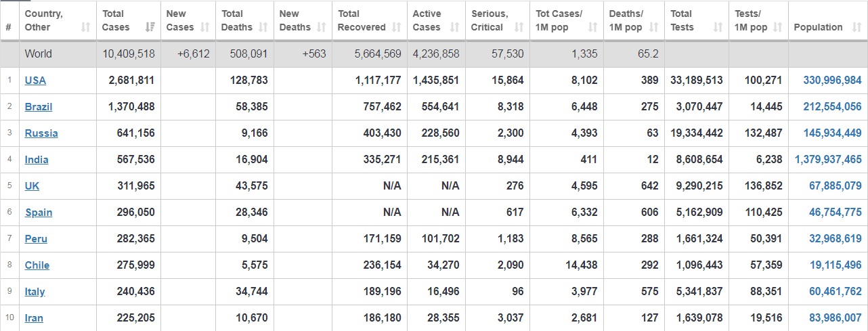This screenshot has width=868, height=331.
Task: Sort by Total Cases column arrow
Action: point(150,27)
